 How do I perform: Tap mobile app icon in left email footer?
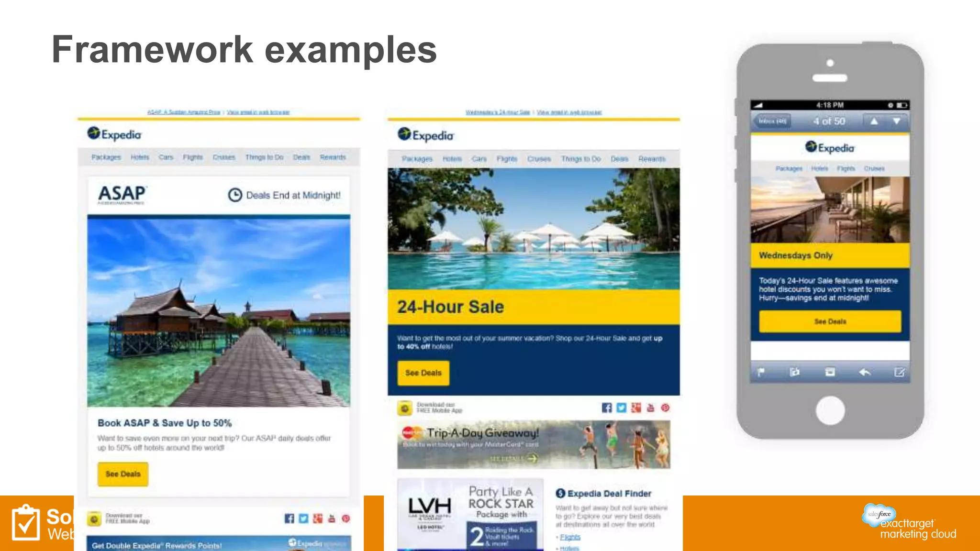click(x=94, y=519)
